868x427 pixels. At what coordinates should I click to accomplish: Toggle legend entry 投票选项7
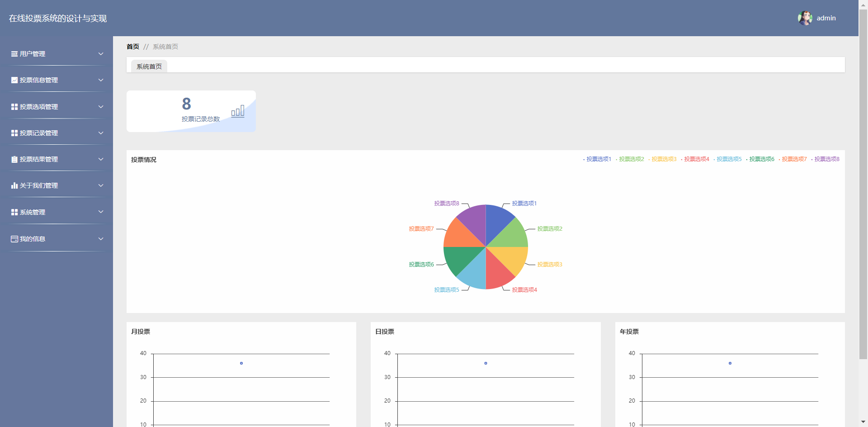[x=793, y=159]
